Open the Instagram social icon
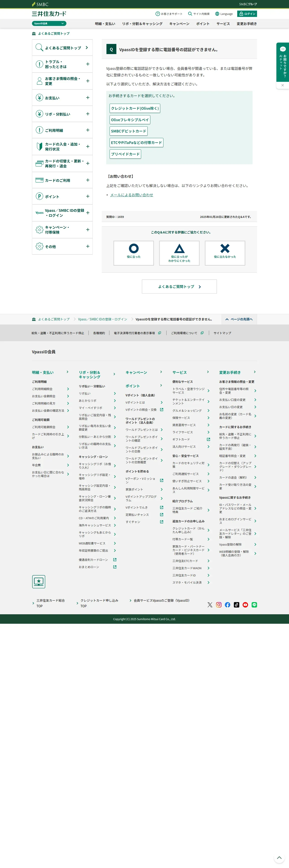289x868 pixels. [x=219, y=605]
